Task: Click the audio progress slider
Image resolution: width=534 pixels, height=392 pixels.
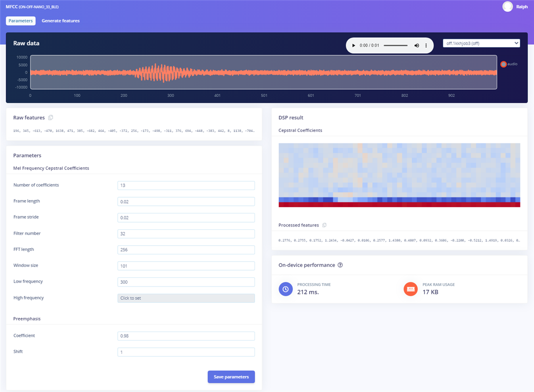Action: pyautogui.click(x=396, y=45)
